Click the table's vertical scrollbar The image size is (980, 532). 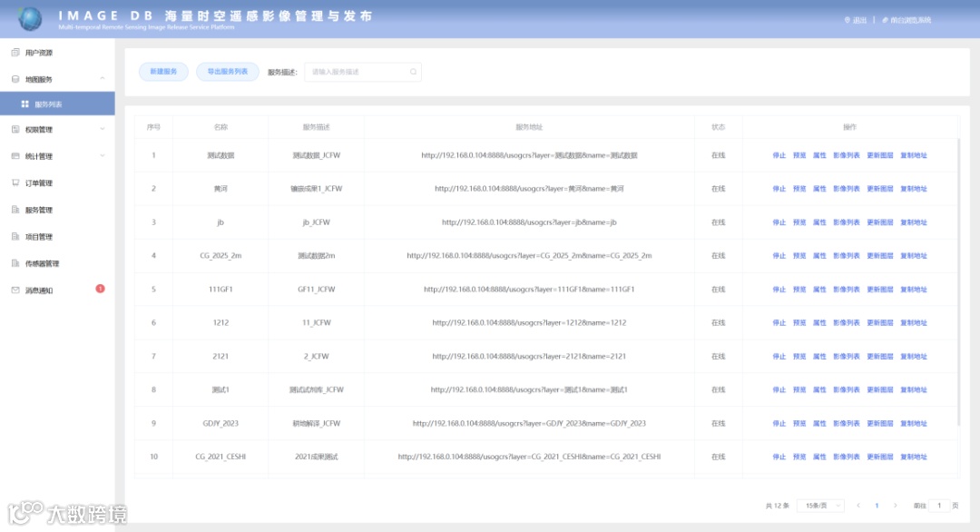[958, 281]
